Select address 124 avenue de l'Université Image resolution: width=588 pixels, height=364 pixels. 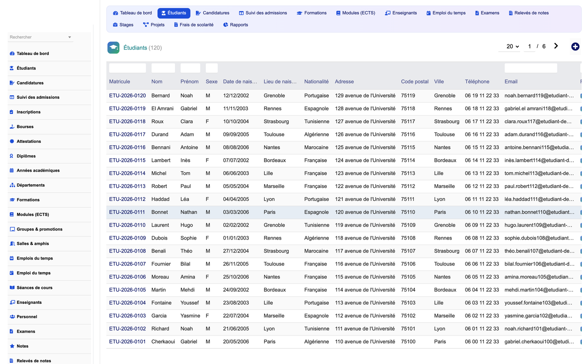tap(365, 160)
